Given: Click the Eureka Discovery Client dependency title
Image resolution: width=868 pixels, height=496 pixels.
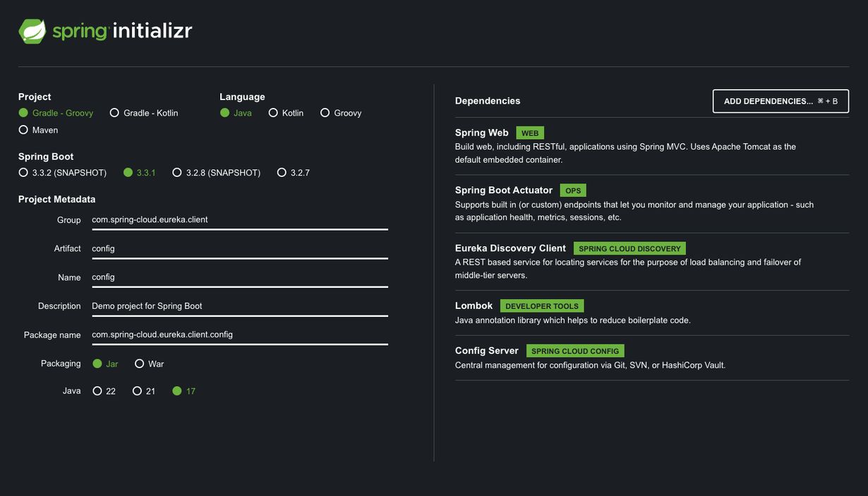Looking at the screenshot, I should point(510,248).
